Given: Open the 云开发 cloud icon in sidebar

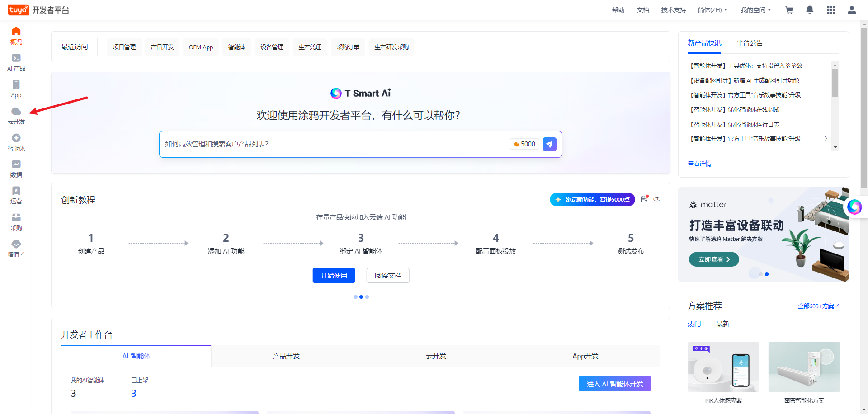Looking at the screenshot, I should click(x=16, y=112).
